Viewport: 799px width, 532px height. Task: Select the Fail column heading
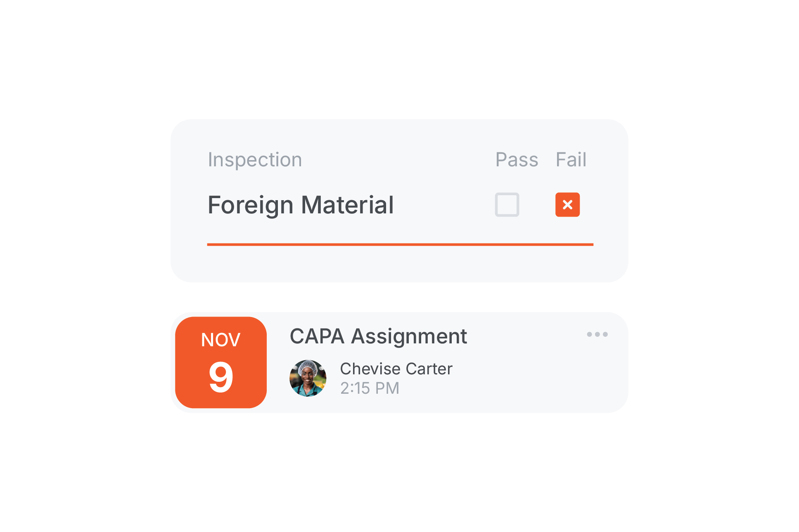click(x=571, y=160)
